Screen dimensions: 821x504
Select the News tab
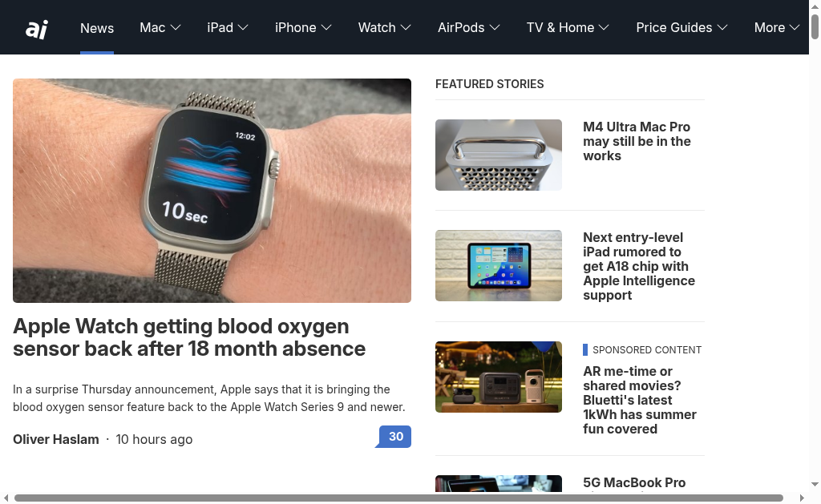click(x=97, y=28)
